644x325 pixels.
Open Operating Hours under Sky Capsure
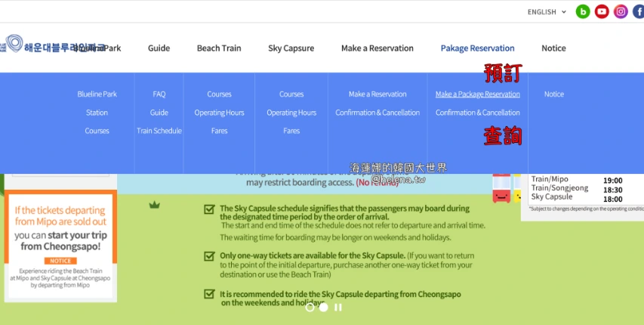click(x=291, y=113)
